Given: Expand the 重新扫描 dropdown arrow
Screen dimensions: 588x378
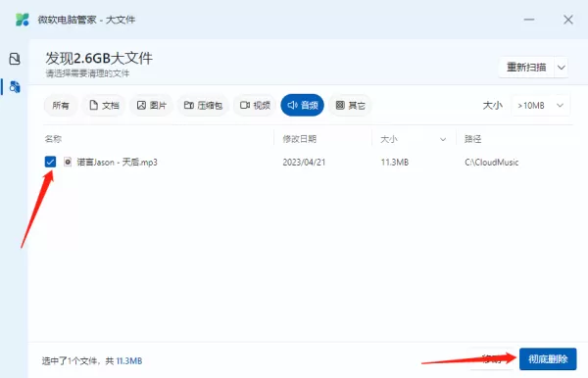Looking at the screenshot, I should click(x=561, y=68).
